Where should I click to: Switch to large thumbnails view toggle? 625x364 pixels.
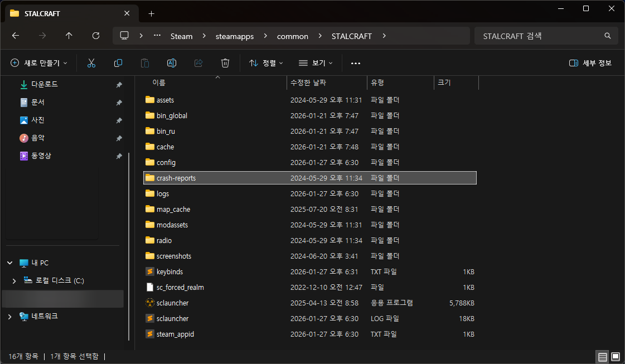[x=615, y=356]
